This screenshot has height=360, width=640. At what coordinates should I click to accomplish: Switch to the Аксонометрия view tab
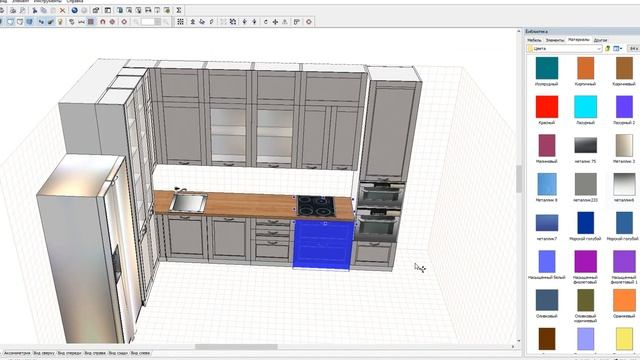tap(17, 353)
